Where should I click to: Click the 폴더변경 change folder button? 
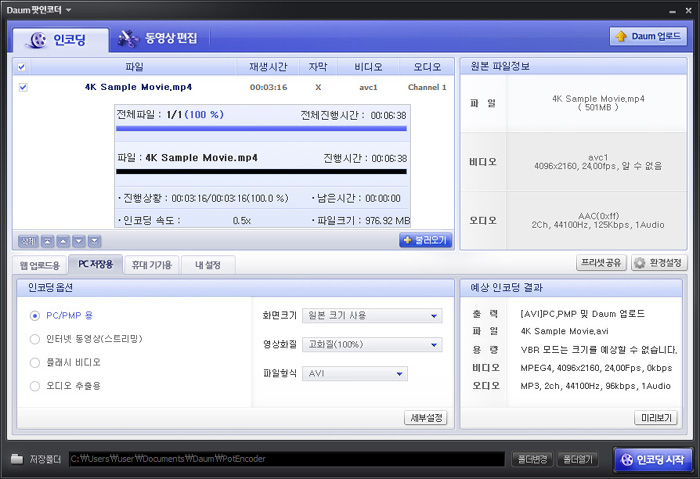click(x=532, y=459)
